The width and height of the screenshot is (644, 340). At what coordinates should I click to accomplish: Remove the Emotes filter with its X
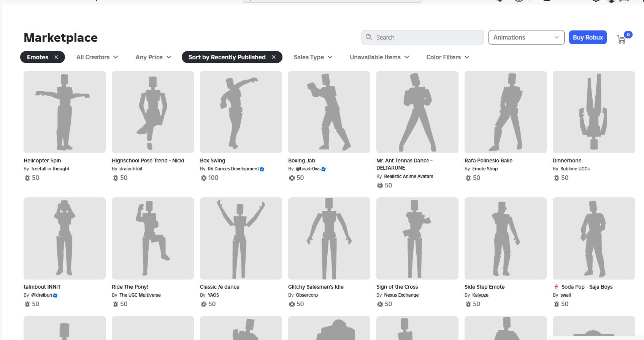[56, 57]
